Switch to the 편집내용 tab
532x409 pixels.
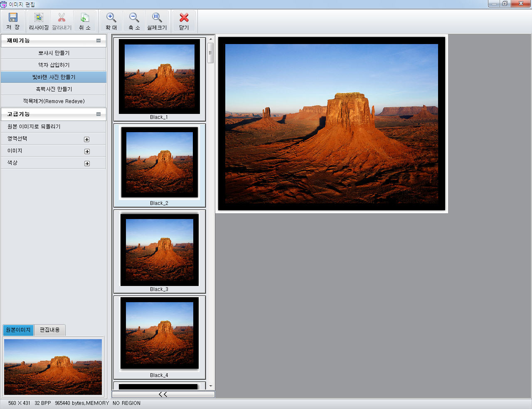[50, 330]
